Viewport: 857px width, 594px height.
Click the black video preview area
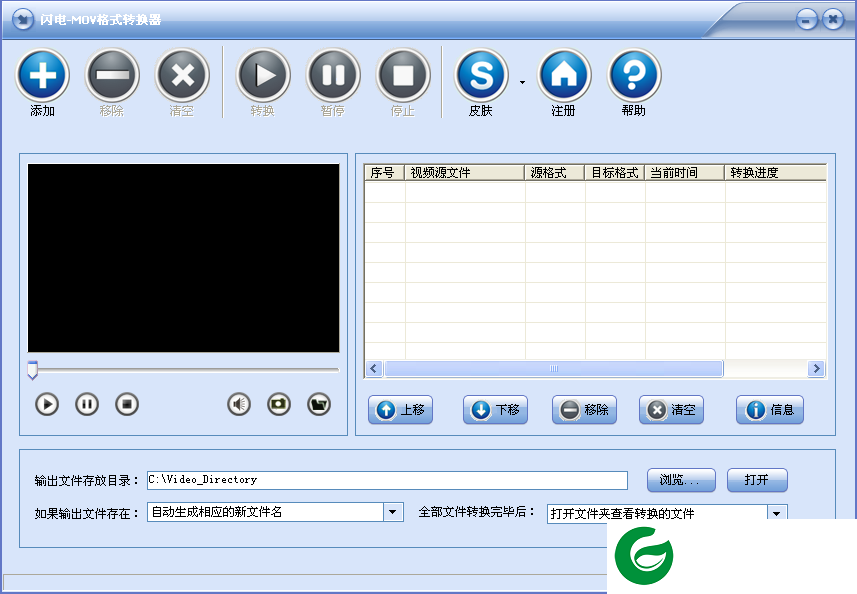183,258
